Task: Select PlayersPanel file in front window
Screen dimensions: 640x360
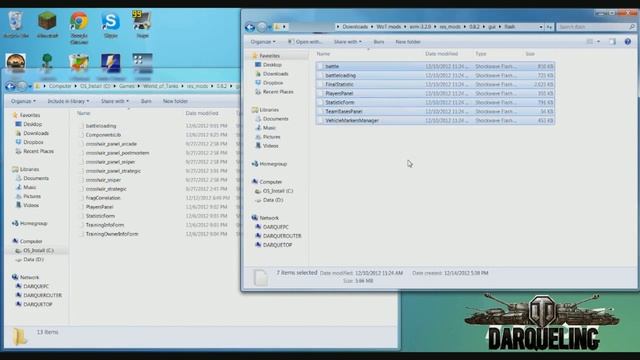Action: pyautogui.click(x=435, y=93)
